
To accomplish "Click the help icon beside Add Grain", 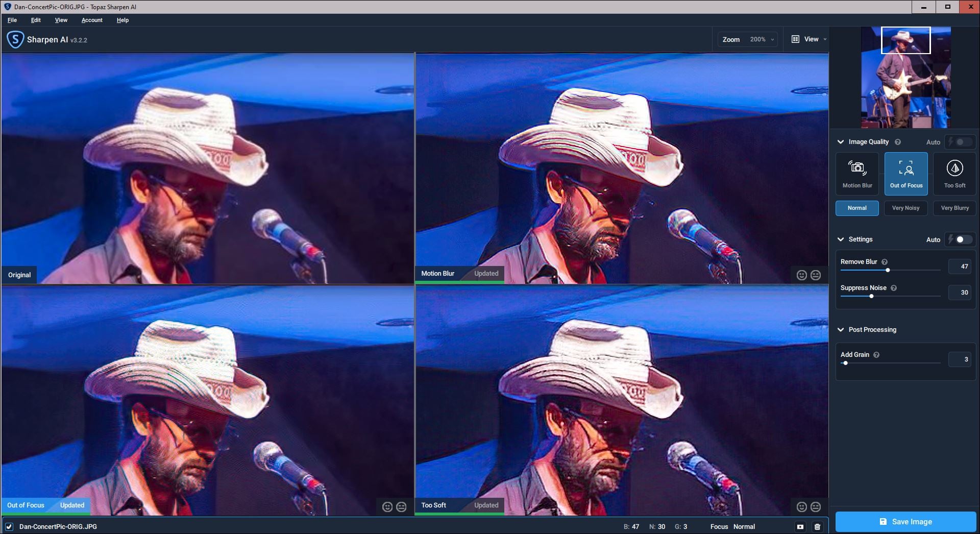I will pos(876,355).
